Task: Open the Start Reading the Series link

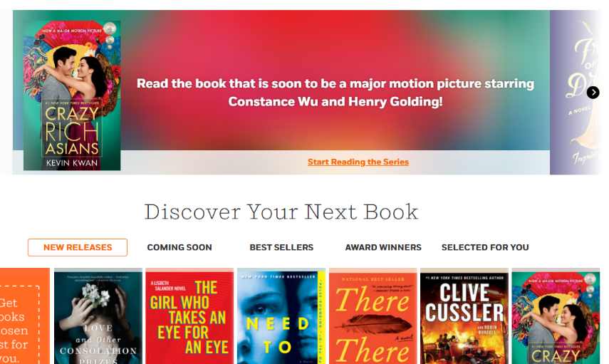Action: point(358,162)
